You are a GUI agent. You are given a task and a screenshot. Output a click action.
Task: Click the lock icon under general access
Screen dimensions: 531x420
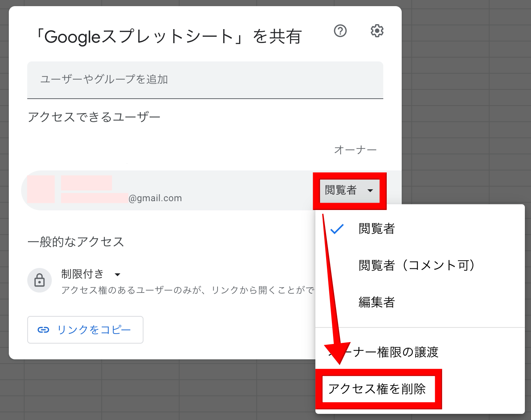coord(40,280)
